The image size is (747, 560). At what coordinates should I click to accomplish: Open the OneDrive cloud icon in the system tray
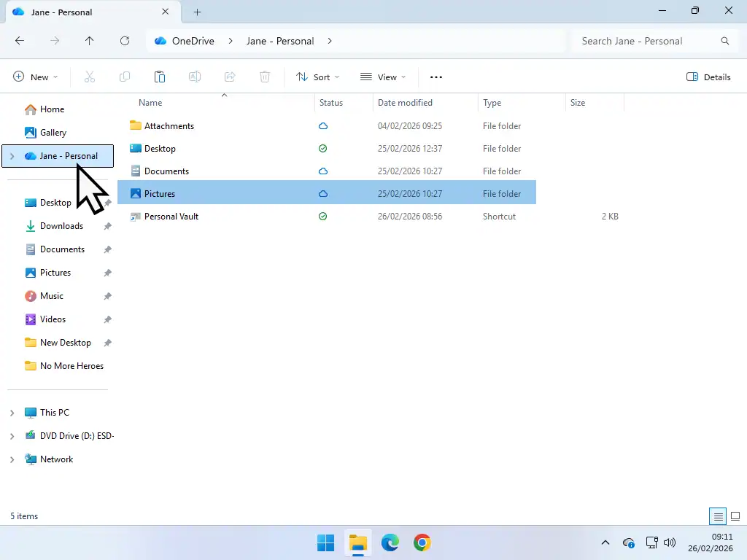coord(629,542)
